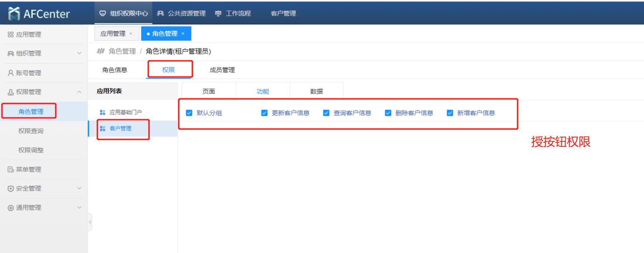The image size is (644, 253).
Task: Click the 客户管理 app list icon
Action: coord(103,128)
